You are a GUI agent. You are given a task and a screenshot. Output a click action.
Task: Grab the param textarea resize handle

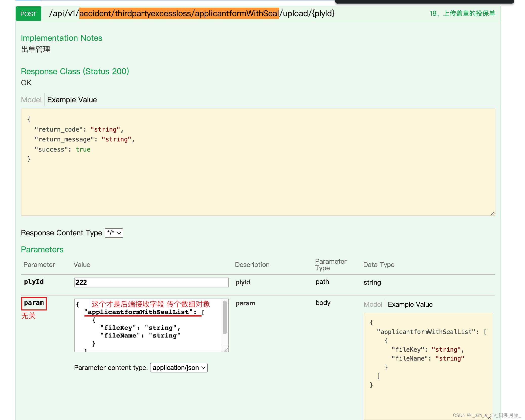point(226,349)
